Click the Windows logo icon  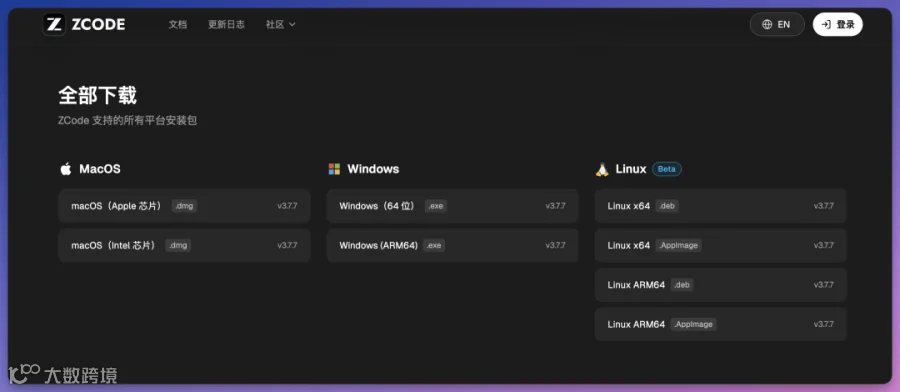point(334,169)
